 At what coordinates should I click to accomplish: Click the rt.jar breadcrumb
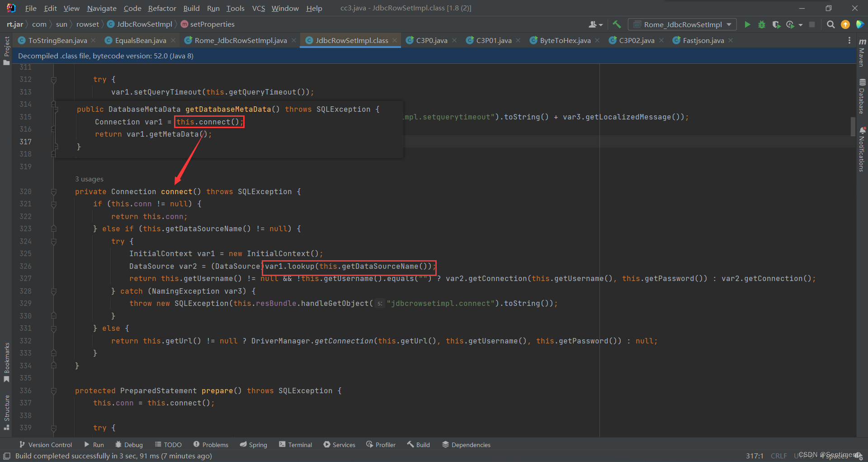(15, 24)
